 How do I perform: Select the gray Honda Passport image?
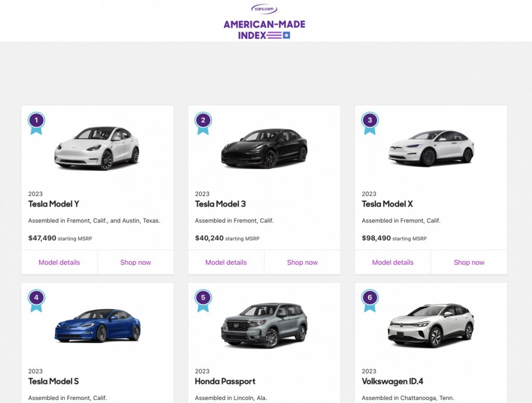click(264, 325)
